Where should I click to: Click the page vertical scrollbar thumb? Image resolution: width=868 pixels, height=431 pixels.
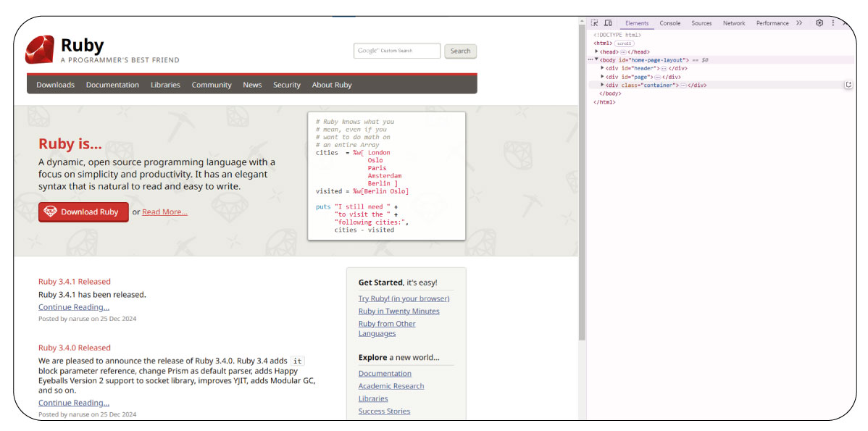click(582, 183)
